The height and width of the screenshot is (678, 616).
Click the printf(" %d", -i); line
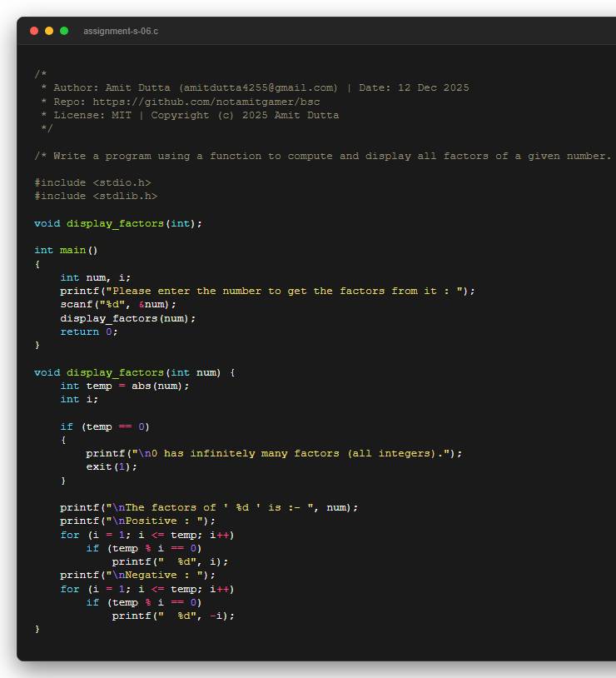(x=173, y=616)
